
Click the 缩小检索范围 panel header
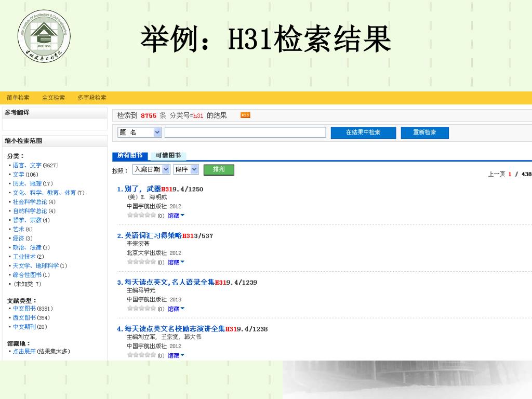click(x=55, y=141)
